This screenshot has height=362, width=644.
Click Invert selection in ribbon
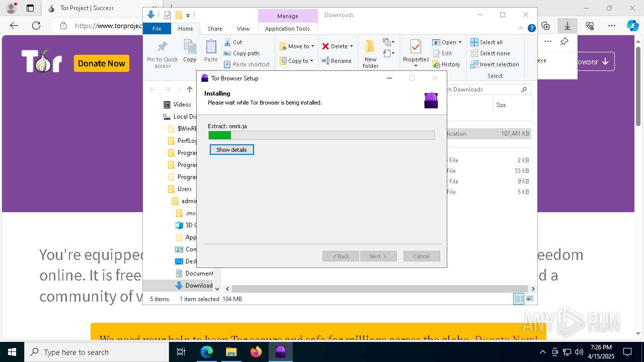(x=495, y=64)
